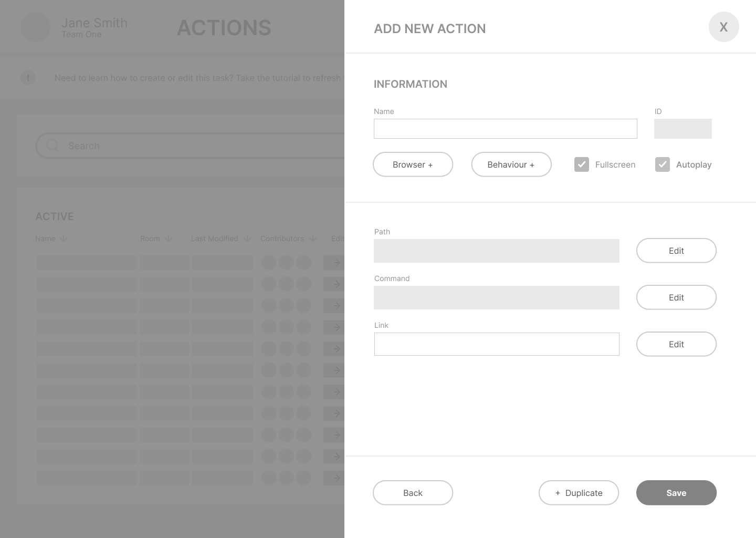Viewport: 756px width, 538px height.
Task: Expand the Browser + options
Action: coord(413,164)
